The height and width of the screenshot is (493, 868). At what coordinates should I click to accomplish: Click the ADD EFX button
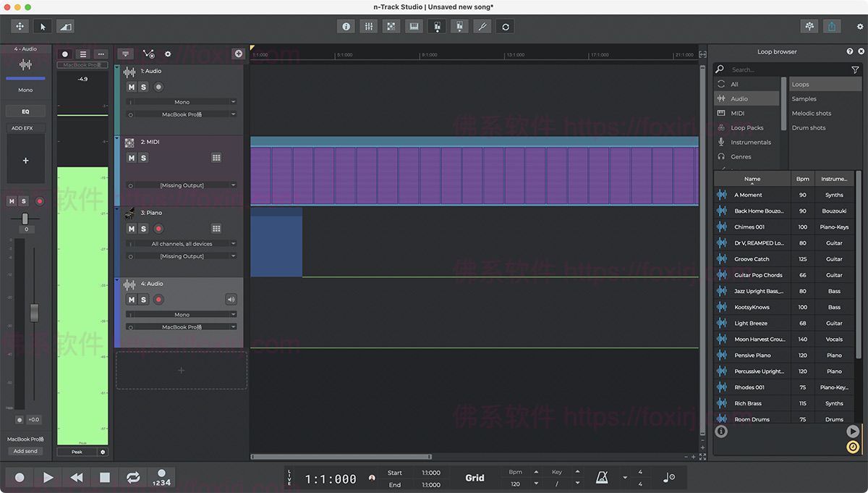click(x=25, y=127)
